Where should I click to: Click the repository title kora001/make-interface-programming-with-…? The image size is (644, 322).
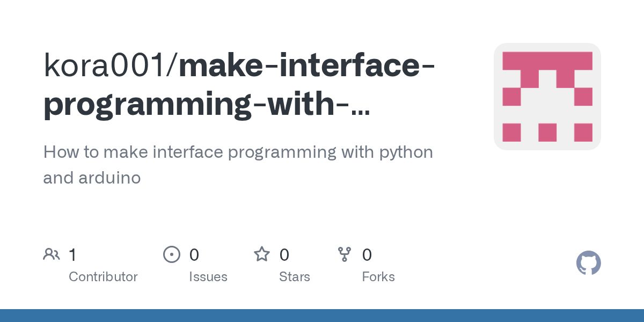point(239,85)
